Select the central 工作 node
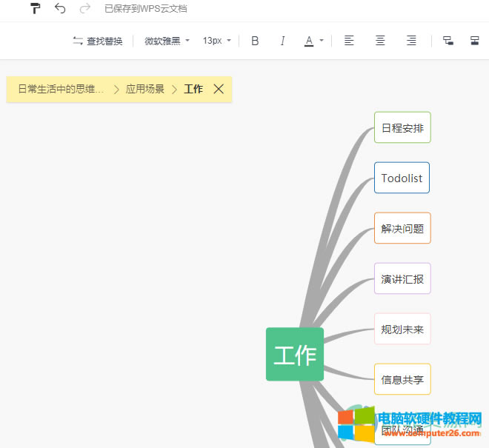The image size is (489, 448). tap(295, 355)
